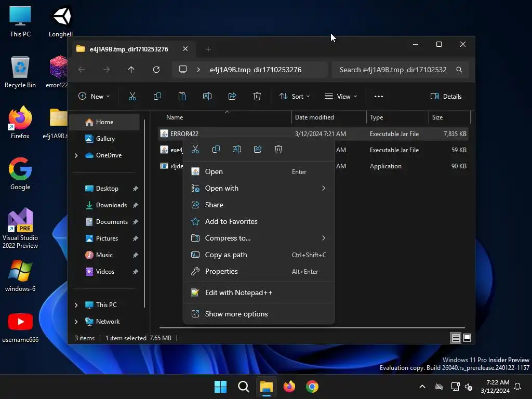Click the Rename icon in Explorer toolbar

click(207, 96)
